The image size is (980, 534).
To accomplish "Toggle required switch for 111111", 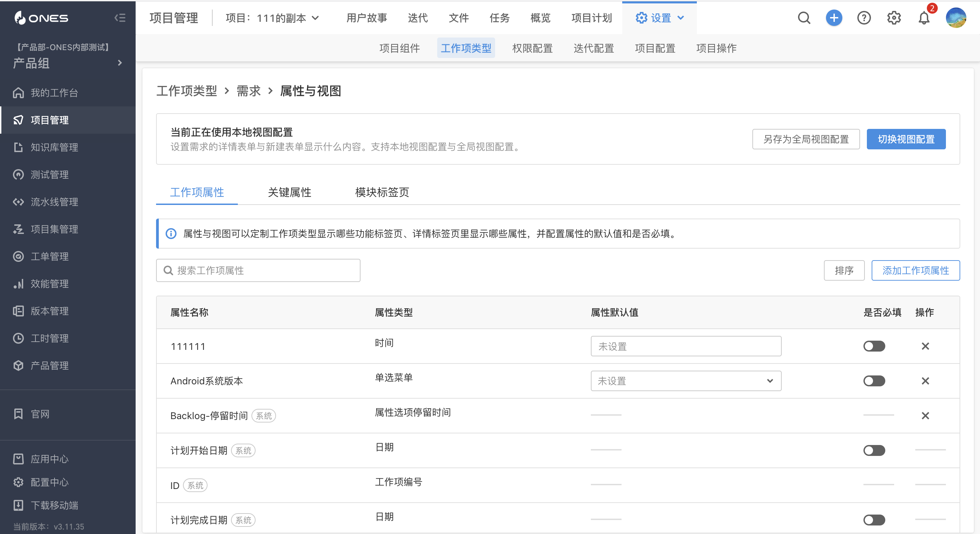I will pos(874,346).
